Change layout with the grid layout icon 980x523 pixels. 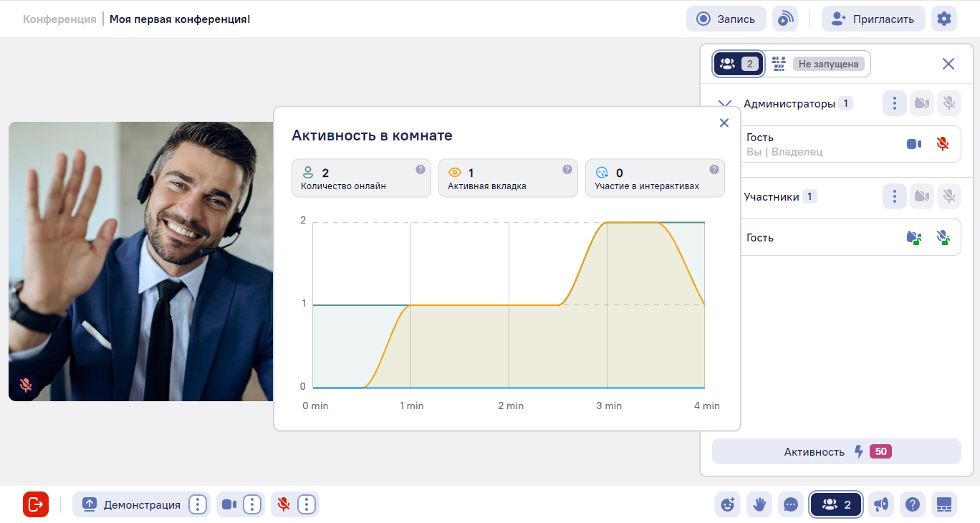(x=944, y=504)
